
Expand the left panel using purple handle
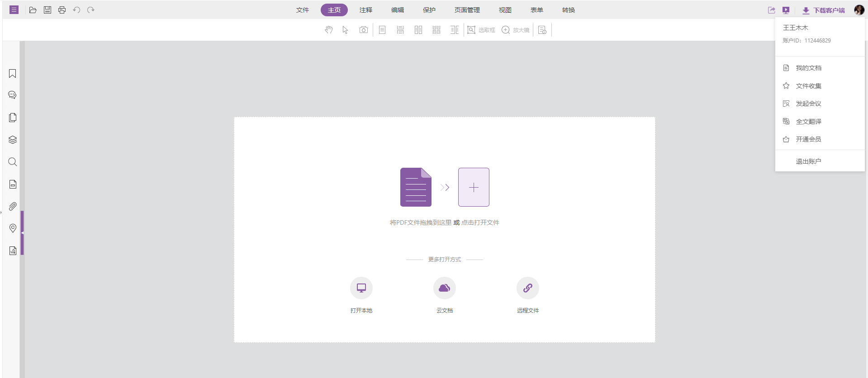coord(22,232)
